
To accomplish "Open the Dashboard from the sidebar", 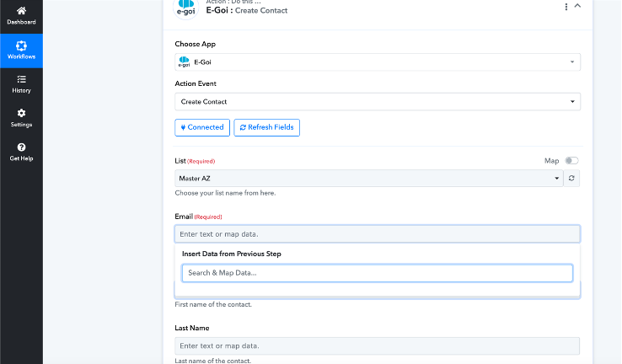I will [21, 16].
